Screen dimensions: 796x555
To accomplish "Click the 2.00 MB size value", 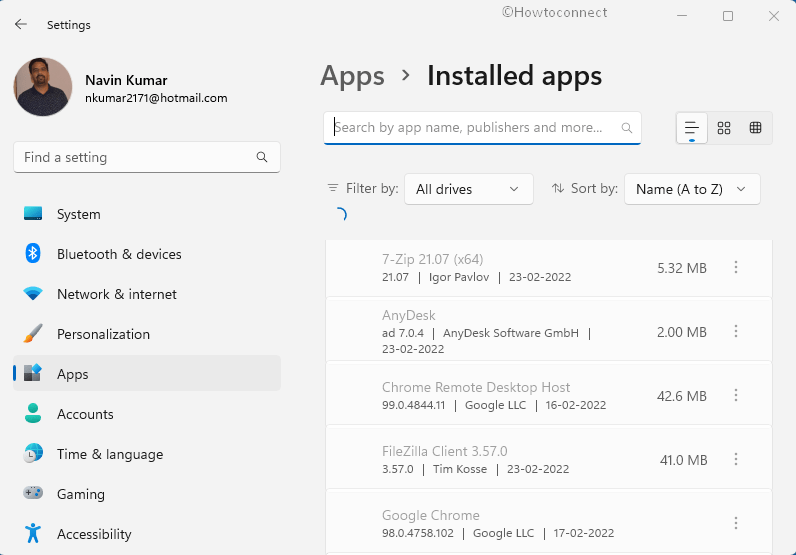I will click(682, 332).
